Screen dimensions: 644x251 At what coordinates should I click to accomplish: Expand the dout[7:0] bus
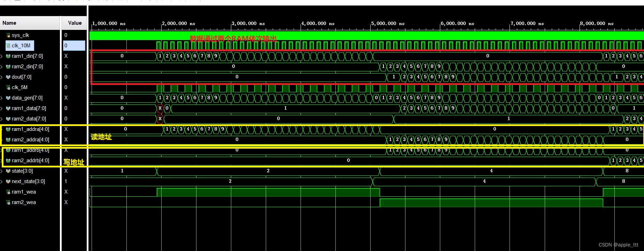point(2,77)
